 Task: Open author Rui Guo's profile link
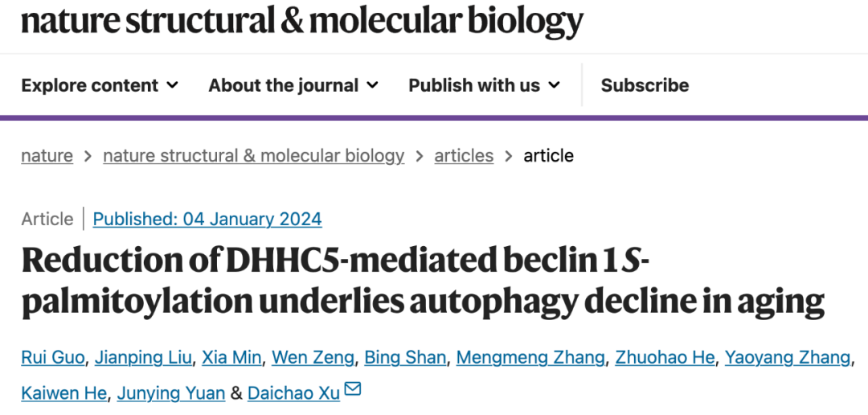(x=52, y=357)
